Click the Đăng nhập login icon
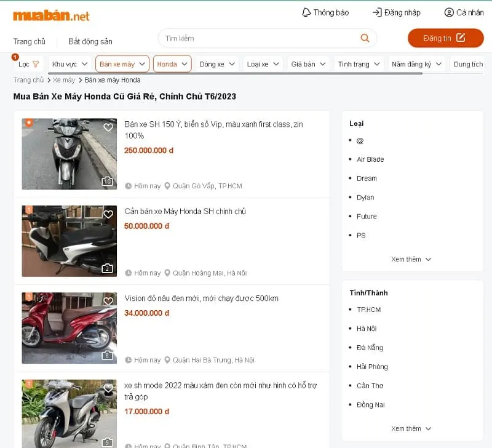492x448 pixels. tap(377, 12)
